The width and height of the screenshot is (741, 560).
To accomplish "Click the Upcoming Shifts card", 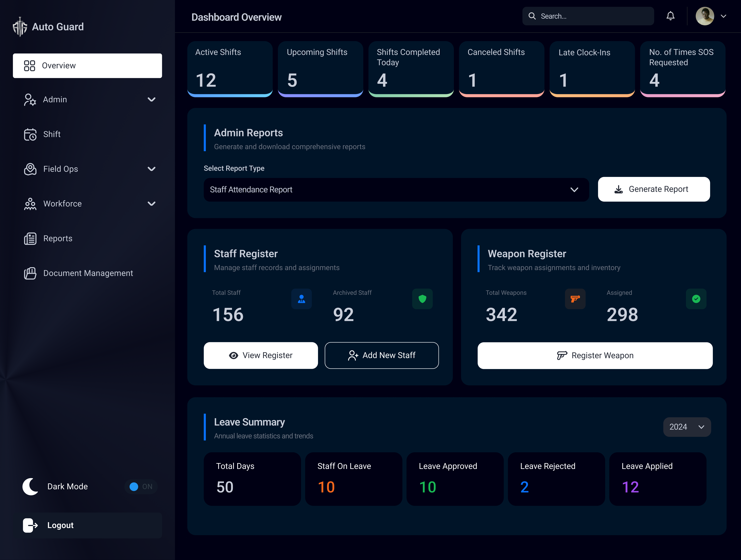I will 321,69.
